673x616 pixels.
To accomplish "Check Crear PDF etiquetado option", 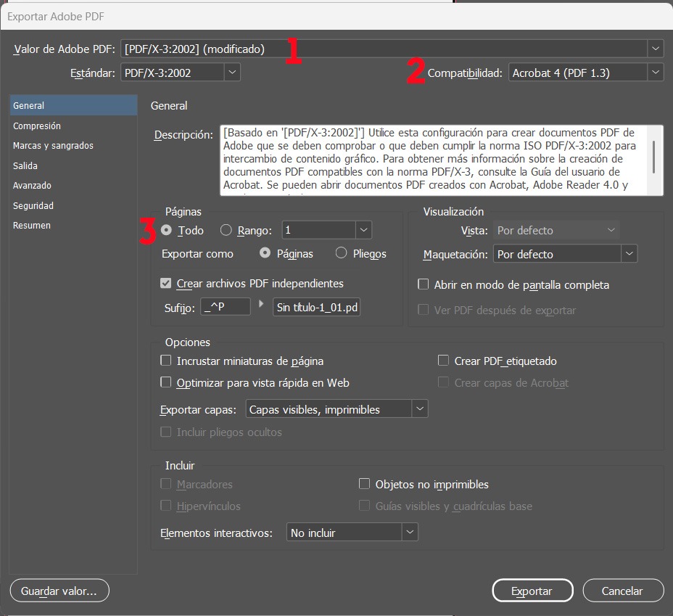I will point(443,361).
